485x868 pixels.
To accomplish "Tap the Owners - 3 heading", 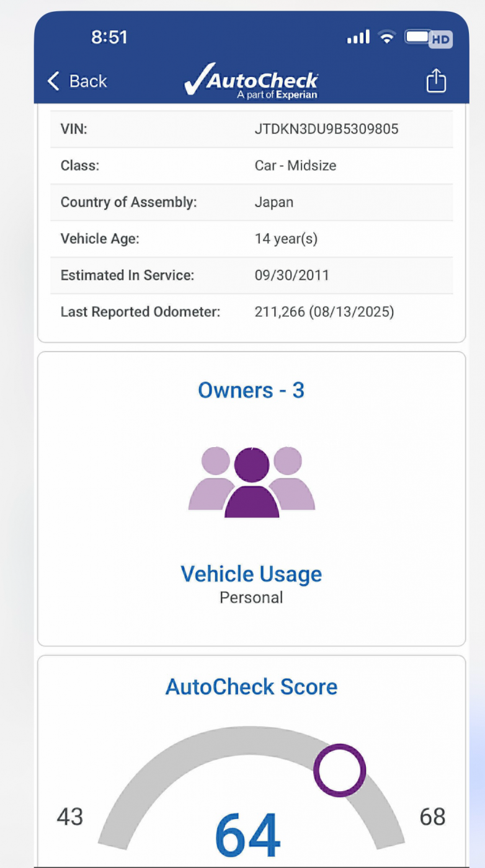I will (251, 391).
